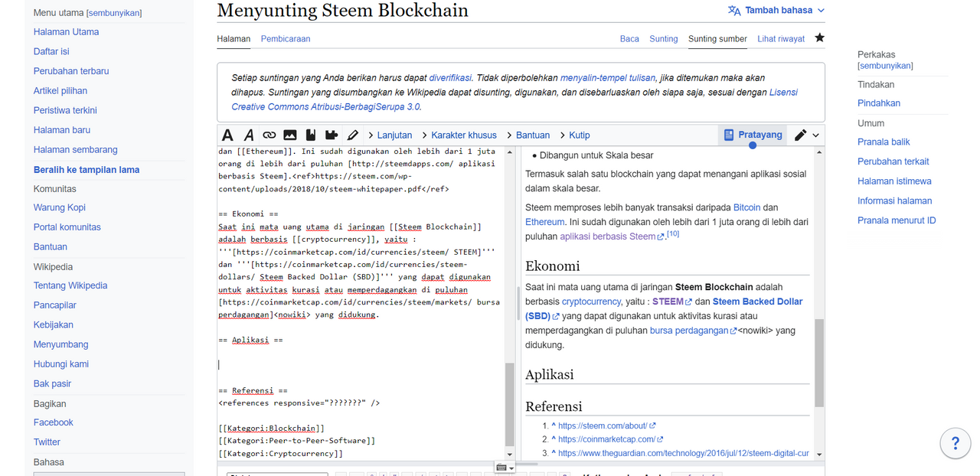Viewport: 980px width, 476px height.
Task: Open Portal komunitas link
Action: point(67,227)
